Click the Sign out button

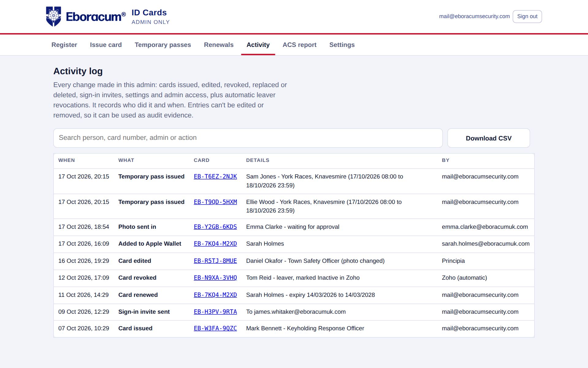(527, 17)
